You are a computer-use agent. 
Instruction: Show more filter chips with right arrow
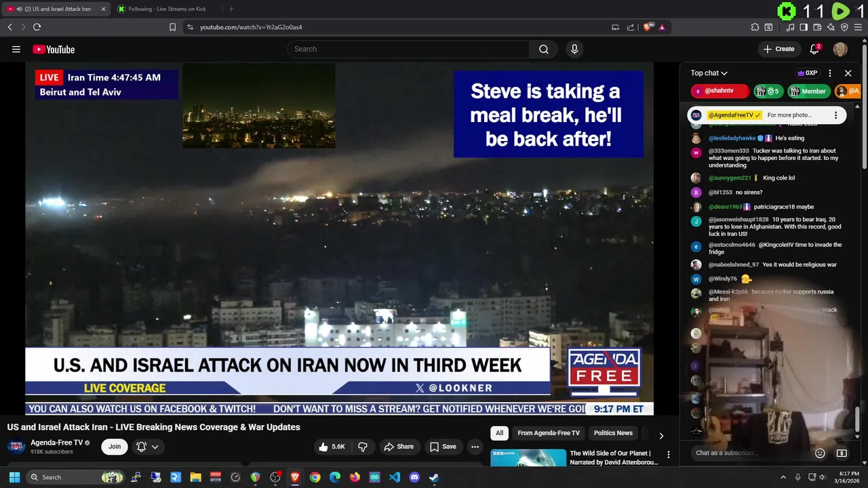[x=661, y=435]
